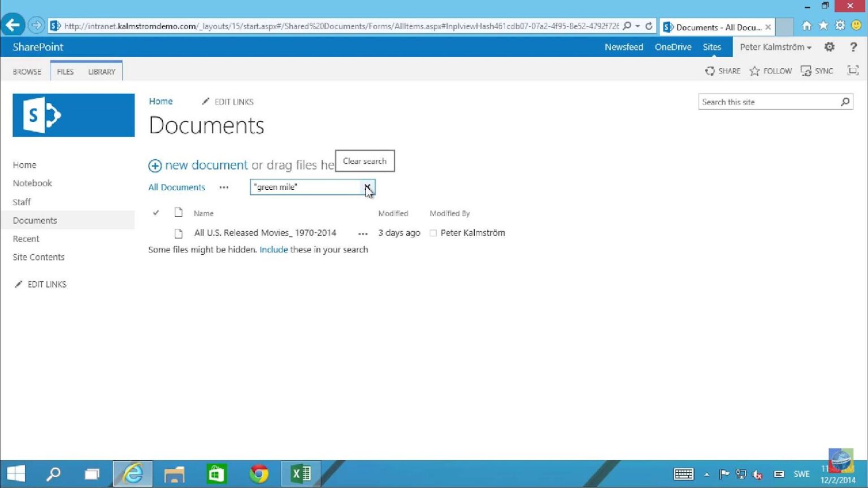
Task: Open focus mode with the expand icon
Action: tap(853, 71)
